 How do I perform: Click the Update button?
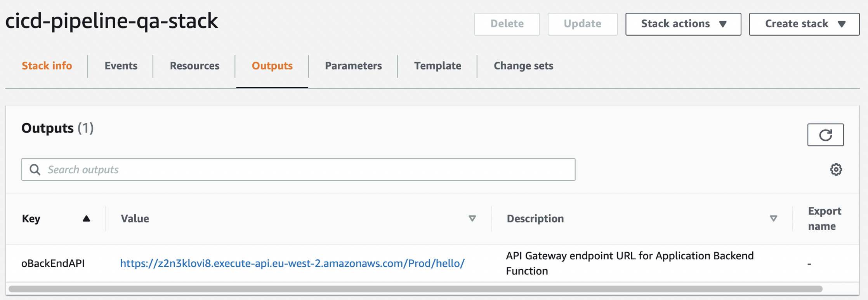(582, 24)
